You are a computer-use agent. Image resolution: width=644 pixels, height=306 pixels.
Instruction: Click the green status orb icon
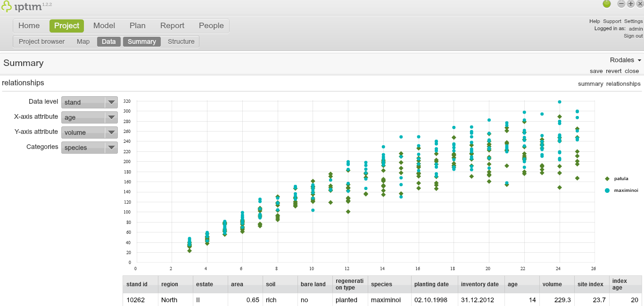coord(607,4)
